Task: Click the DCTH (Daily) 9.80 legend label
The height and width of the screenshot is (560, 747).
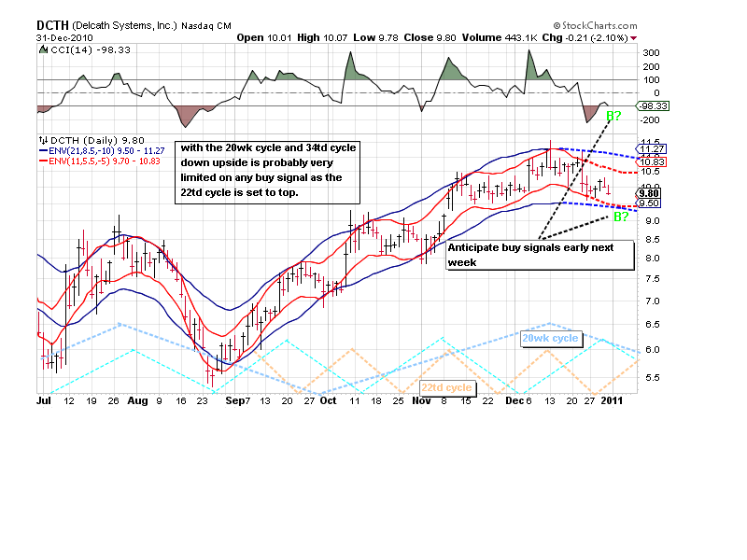Action: (97, 141)
